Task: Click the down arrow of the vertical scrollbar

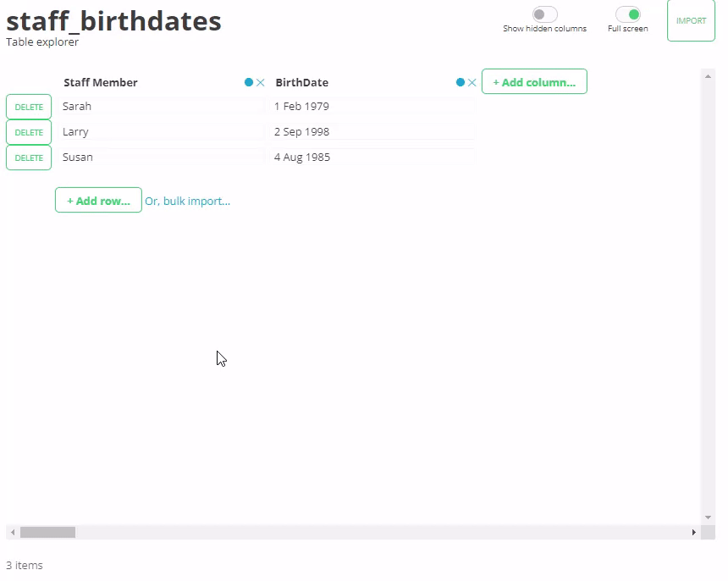Action: tap(708, 517)
